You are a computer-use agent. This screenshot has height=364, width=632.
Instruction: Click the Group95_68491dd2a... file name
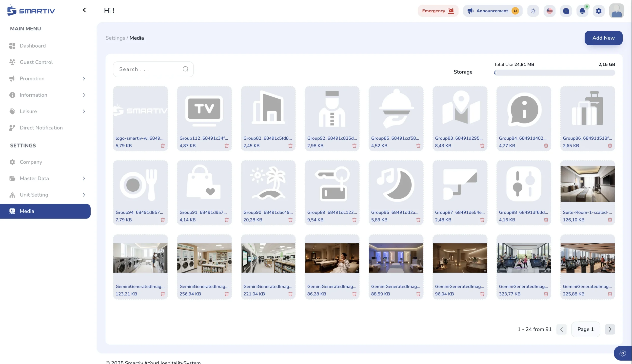pyautogui.click(x=395, y=212)
